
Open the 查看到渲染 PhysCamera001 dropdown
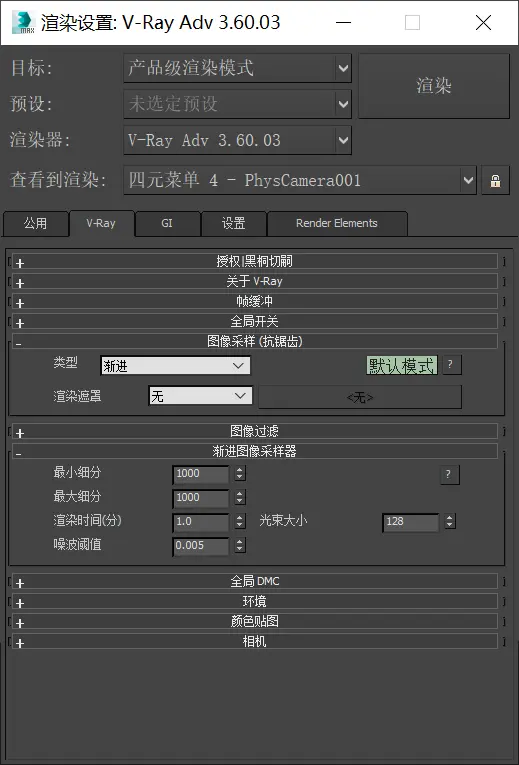pyautogui.click(x=300, y=181)
